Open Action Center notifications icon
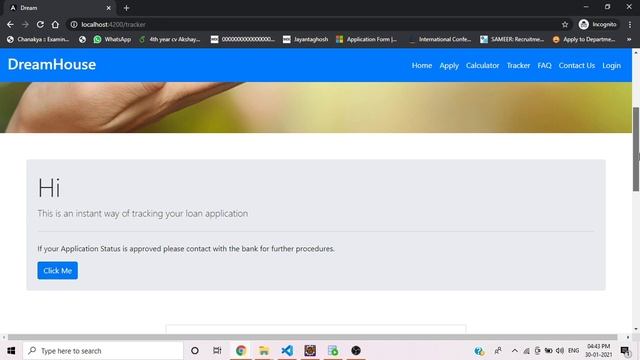This screenshot has height=360, width=640. pos(625,351)
